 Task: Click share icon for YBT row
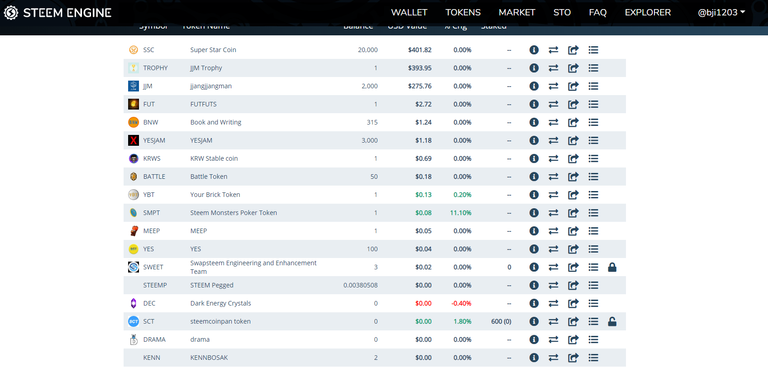click(x=573, y=195)
